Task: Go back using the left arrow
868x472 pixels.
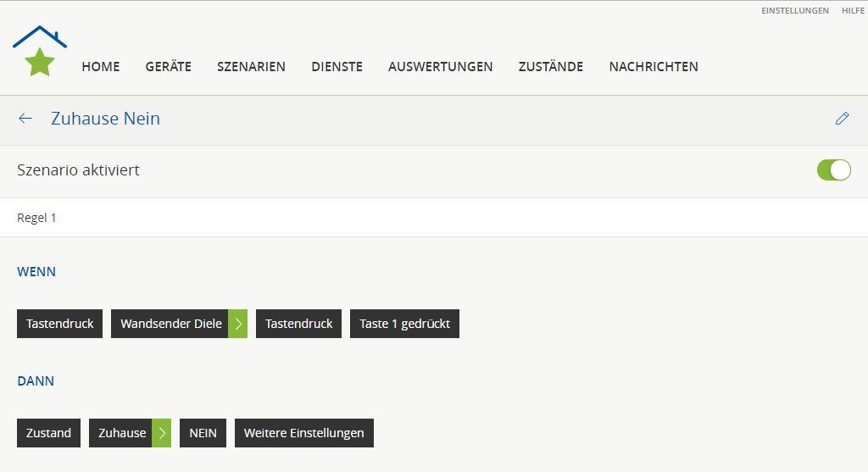Action: click(25, 119)
